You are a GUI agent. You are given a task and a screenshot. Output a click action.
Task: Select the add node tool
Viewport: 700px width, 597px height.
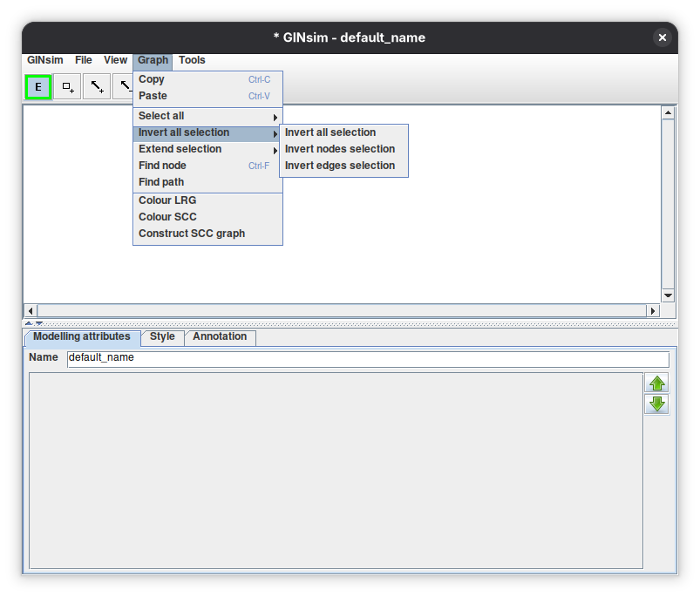pyautogui.click(x=67, y=87)
